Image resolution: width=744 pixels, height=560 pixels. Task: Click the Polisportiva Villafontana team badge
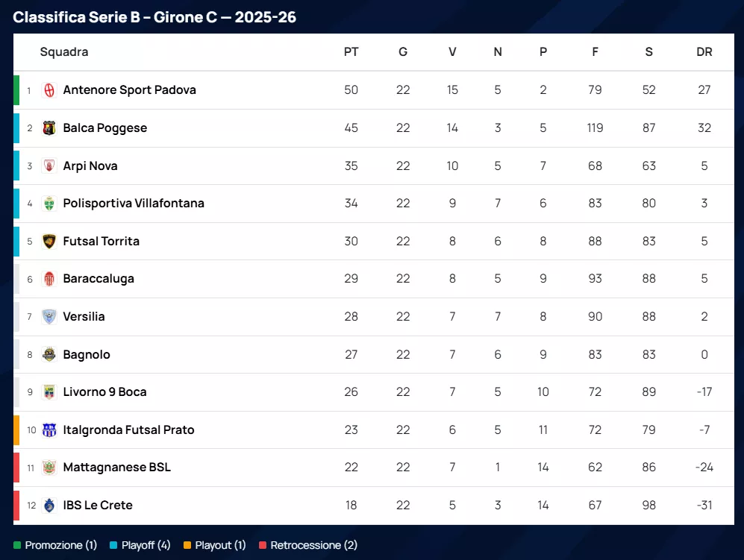49,204
